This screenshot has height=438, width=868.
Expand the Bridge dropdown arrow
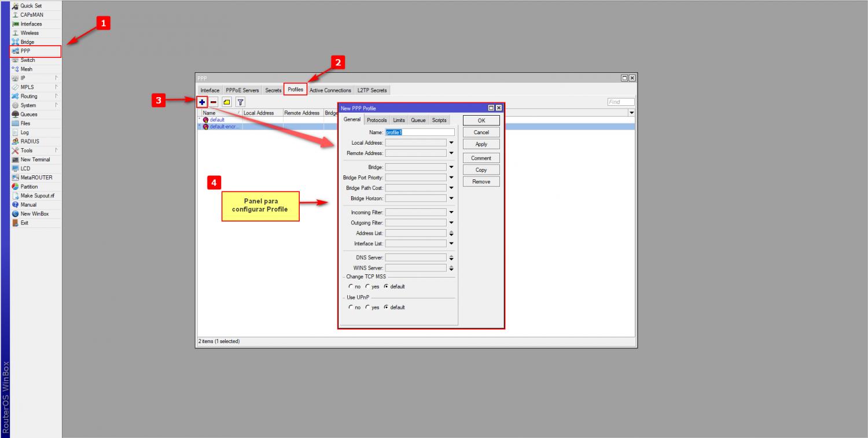(x=451, y=167)
